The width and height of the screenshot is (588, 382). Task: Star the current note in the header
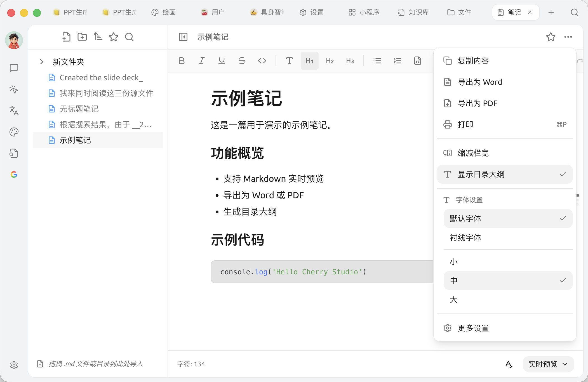point(551,37)
